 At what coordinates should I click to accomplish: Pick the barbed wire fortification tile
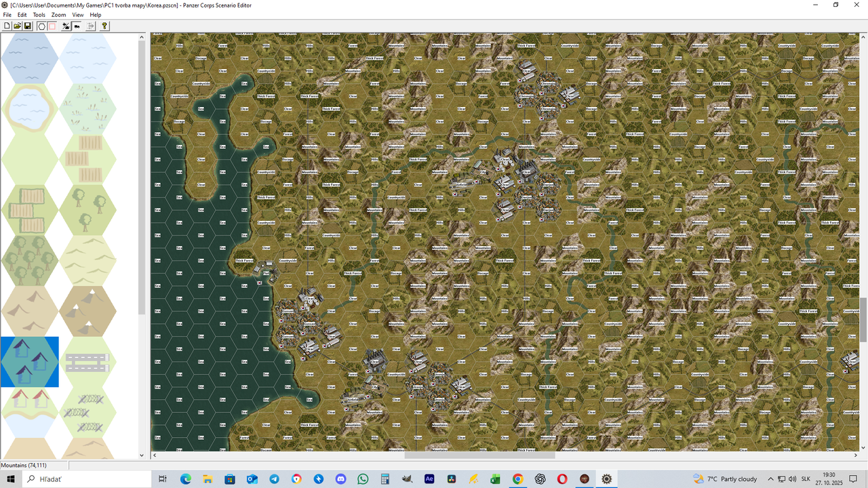[x=87, y=412]
